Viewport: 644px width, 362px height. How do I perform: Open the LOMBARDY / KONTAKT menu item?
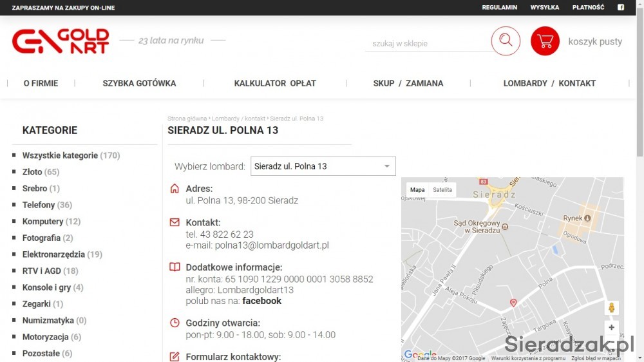(x=549, y=83)
